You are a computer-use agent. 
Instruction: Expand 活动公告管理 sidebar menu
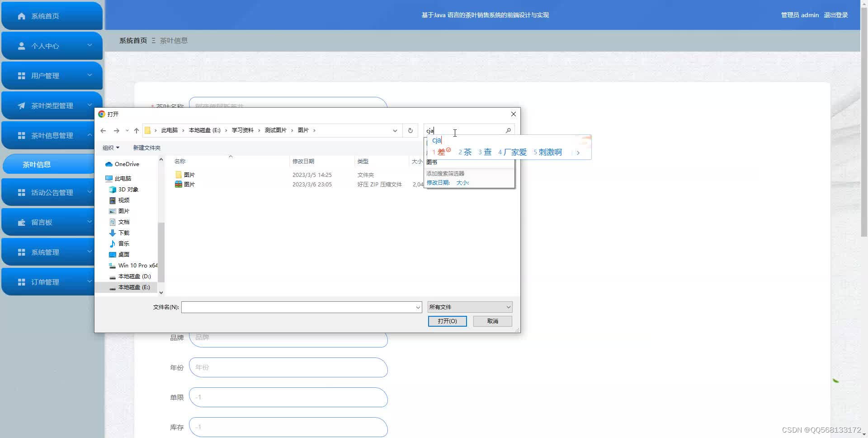tap(90, 192)
